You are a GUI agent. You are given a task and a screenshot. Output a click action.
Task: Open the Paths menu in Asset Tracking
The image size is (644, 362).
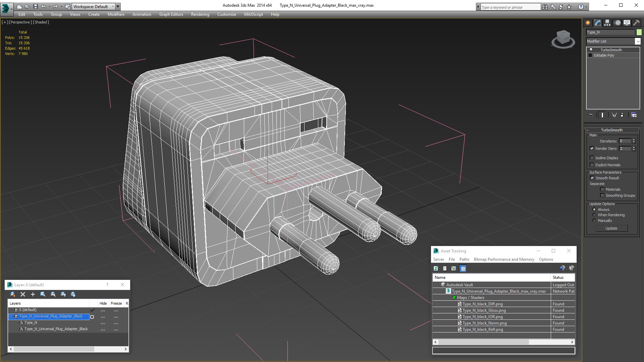tap(464, 259)
